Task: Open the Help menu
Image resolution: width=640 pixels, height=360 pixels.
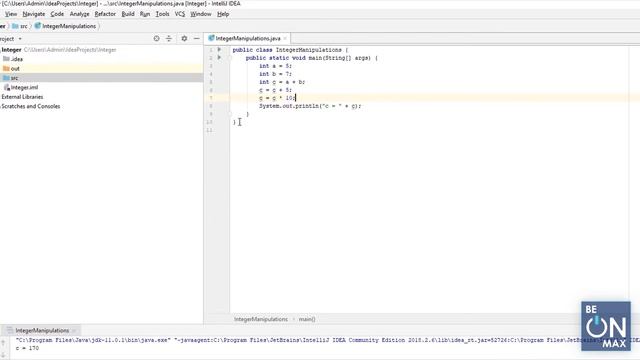Action: pos(223,14)
